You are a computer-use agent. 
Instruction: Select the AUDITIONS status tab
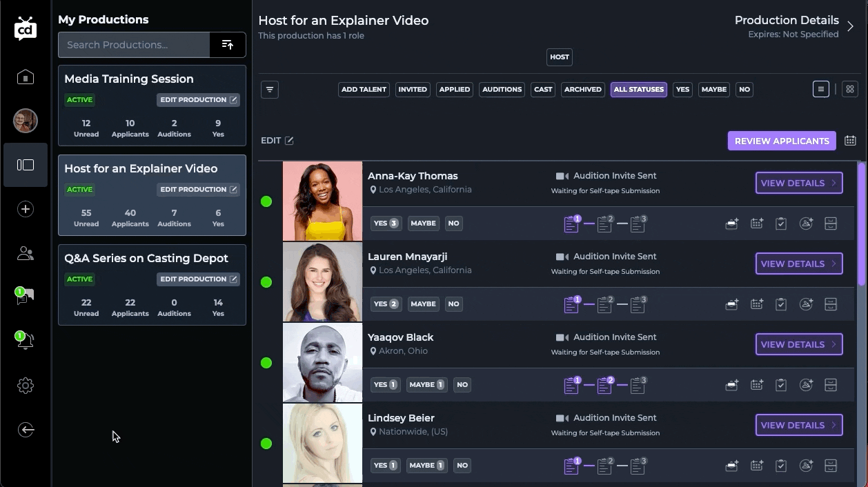(x=502, y=90)
